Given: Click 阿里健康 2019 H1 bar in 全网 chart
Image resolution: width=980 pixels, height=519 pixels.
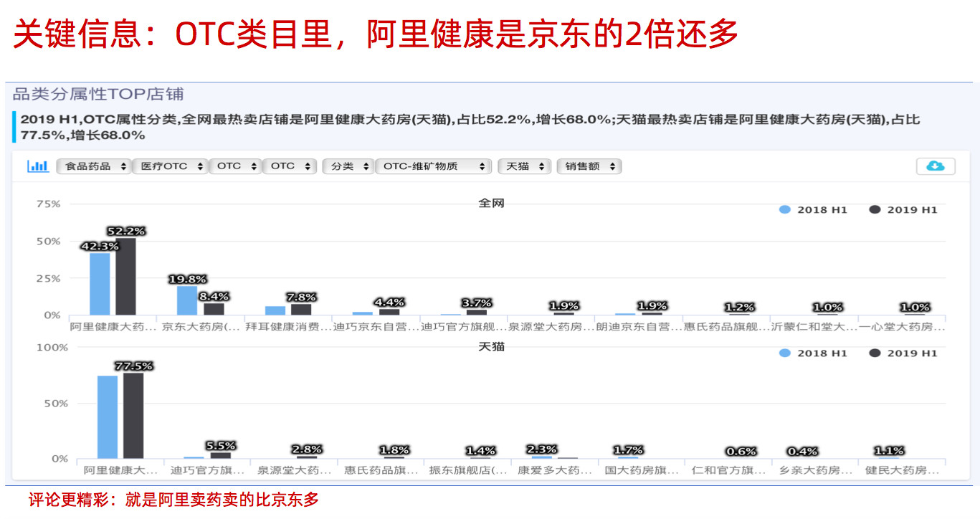Looking at the screenshot, I should (125, 276).
